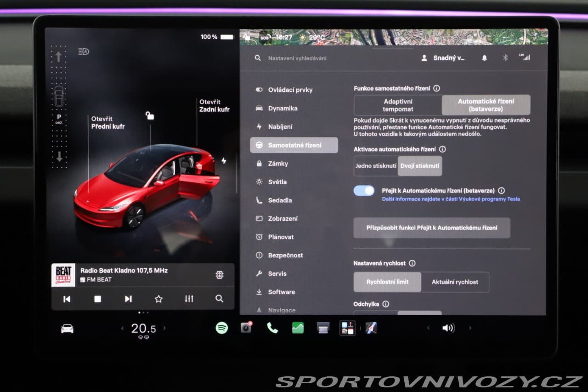Tap the 100 % battery indicator

[x=217, y=37]
